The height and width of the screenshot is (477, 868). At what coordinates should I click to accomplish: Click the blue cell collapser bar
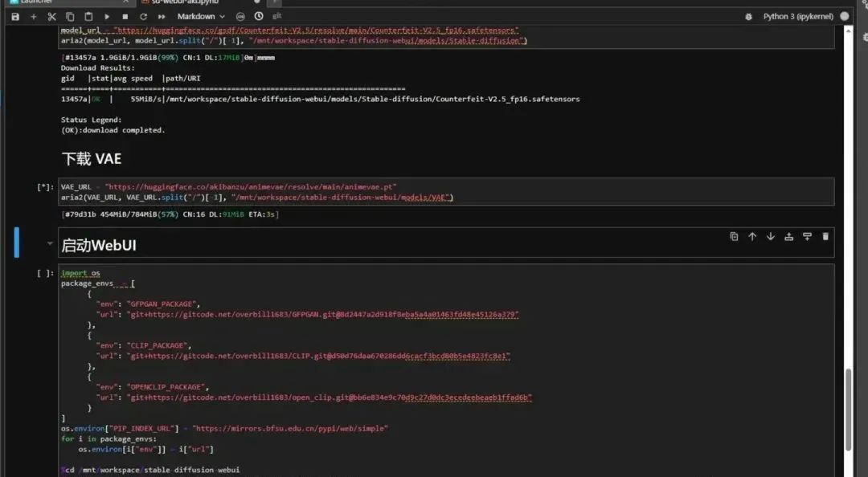17,243
